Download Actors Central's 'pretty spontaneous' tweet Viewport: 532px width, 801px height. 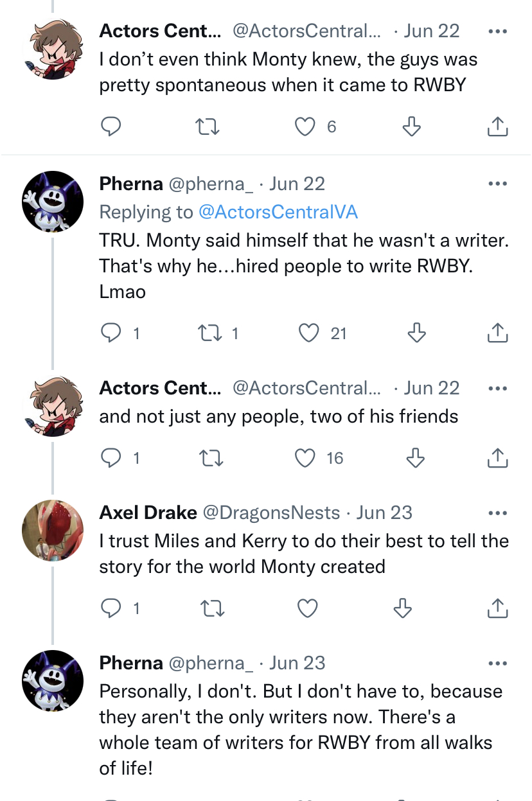tap(411, 127)
